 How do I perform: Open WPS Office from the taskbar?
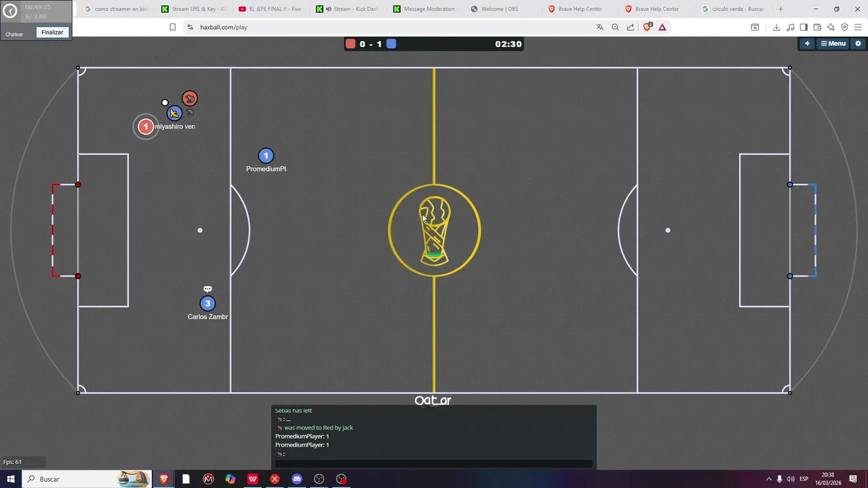(252, 479)
